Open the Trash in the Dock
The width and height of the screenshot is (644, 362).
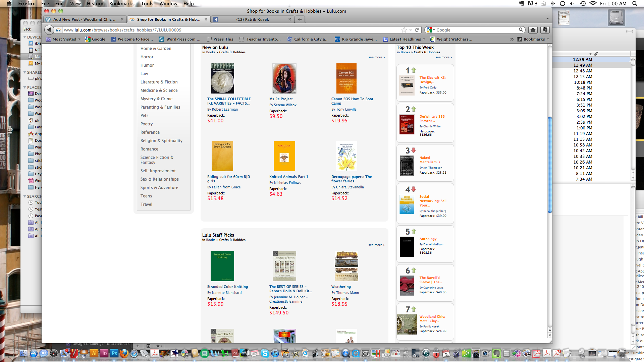click(x=623, y=353)
